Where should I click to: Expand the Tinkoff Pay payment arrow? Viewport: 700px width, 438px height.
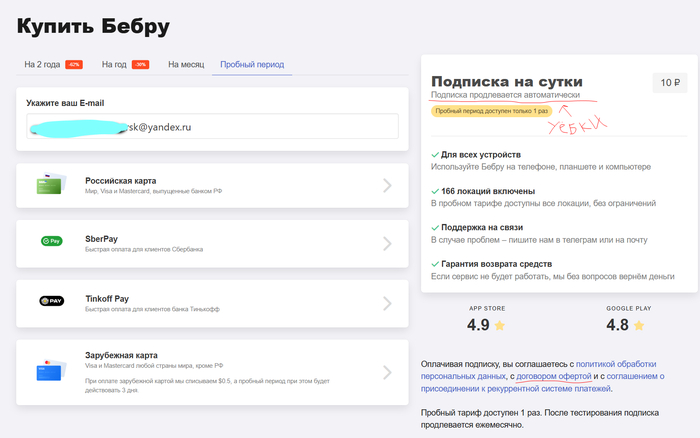click(x=388, y=300)
